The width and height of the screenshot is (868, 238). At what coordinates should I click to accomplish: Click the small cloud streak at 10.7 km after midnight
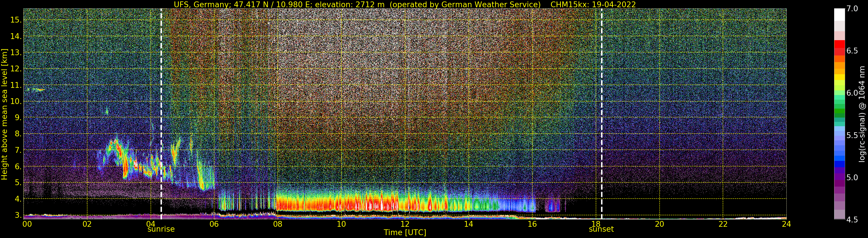pyautogui.click(x=35, y=90)
